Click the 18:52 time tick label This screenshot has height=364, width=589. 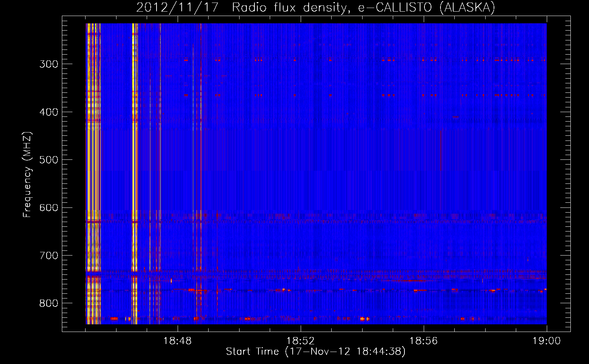[301, 341]
